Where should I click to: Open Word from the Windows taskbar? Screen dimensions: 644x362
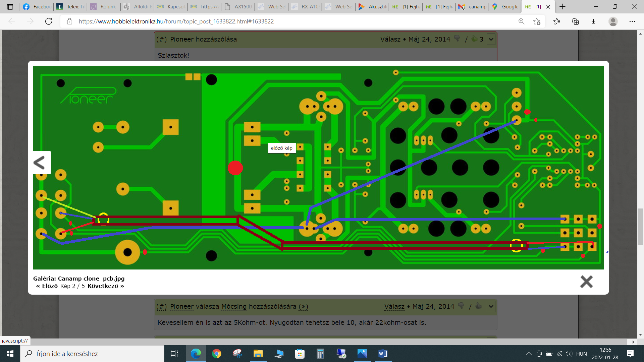[x=383, y=354]
